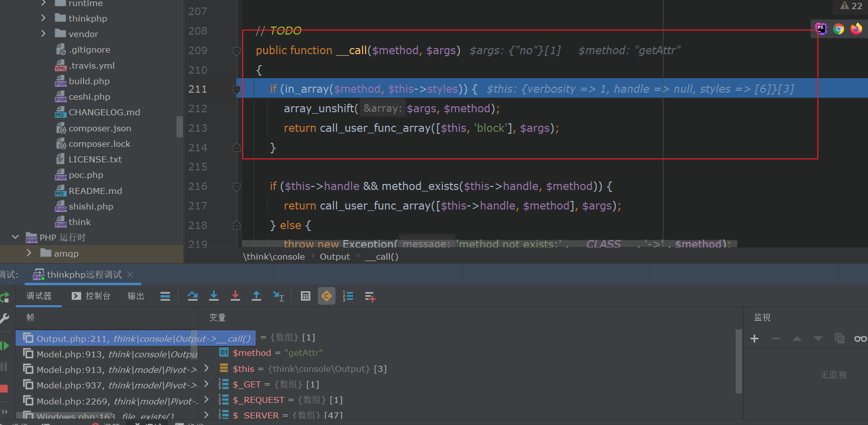
Task: Open in Chrome browser icon
Action: tap(838, 29)
